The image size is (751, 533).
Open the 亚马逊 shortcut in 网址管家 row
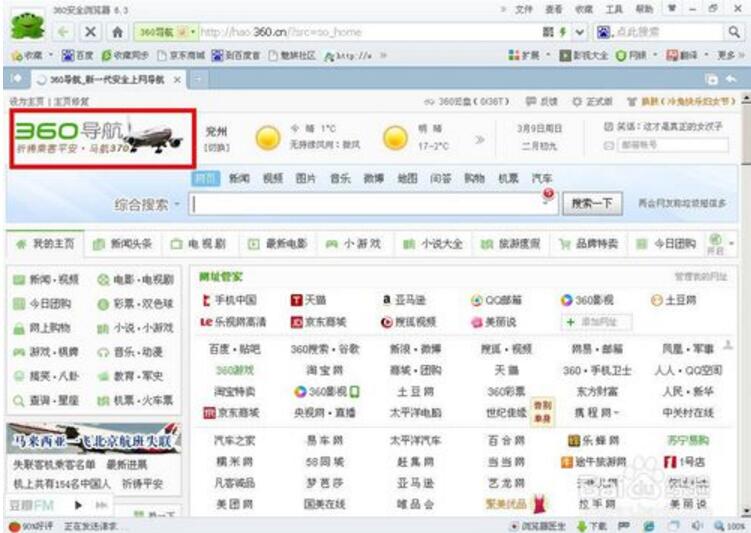[405, 300]
